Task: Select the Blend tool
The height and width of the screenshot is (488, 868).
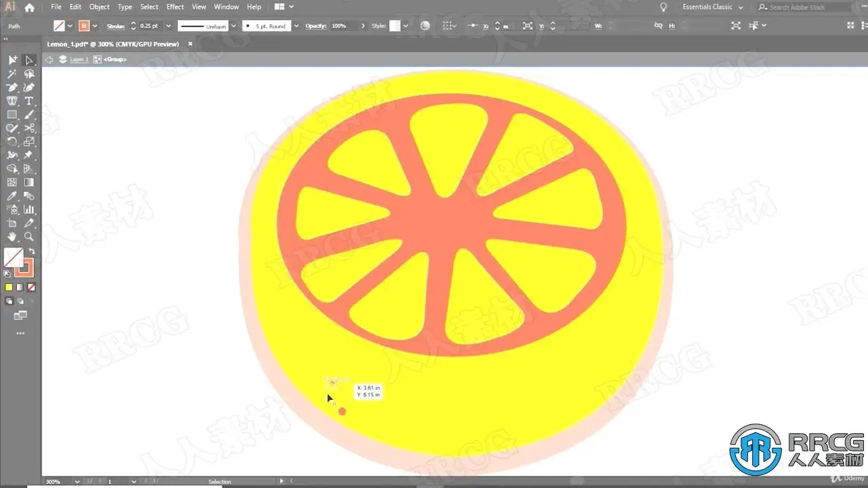Action: [28, 196]
